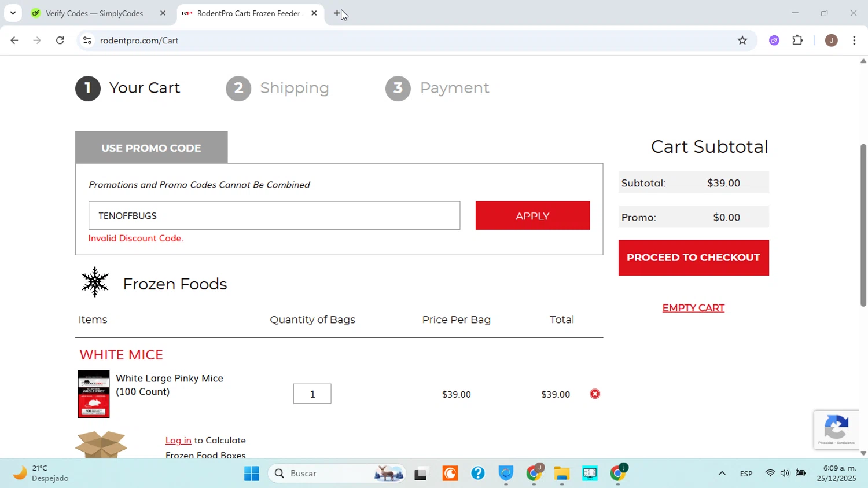The height and width of the screenshot is (488, 868).
Task: Click the reCAPTCHA badge
Action: [x=836, y=430]
